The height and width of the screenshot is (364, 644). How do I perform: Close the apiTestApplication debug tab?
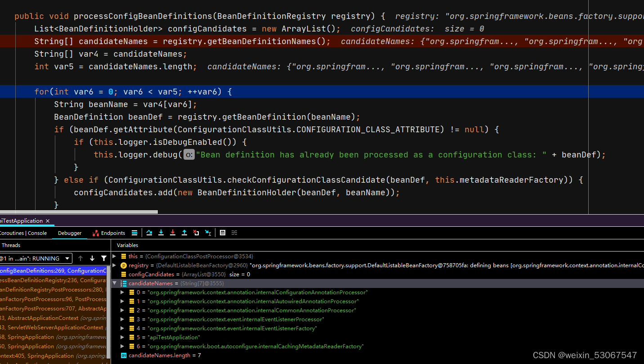click(47, 221)
